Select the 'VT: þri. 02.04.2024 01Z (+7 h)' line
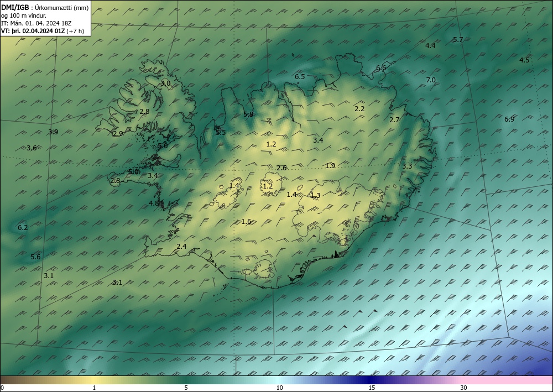This screenshot has height=392, width=553. (x=43, y=30)
